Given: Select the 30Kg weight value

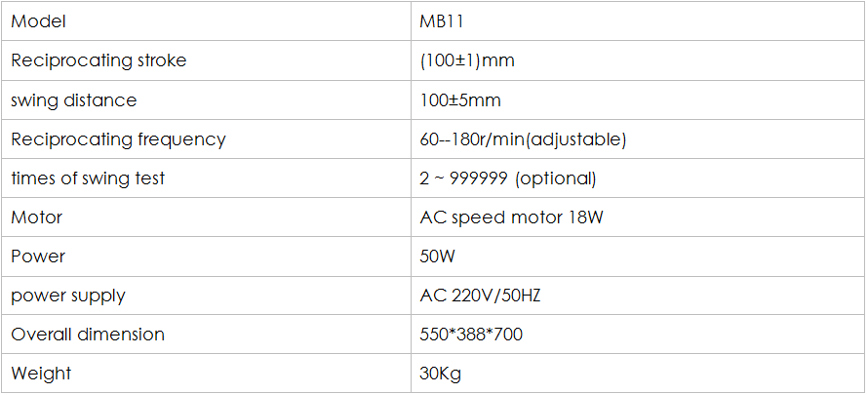Looking at the screenshot, I should pos(440,374).
